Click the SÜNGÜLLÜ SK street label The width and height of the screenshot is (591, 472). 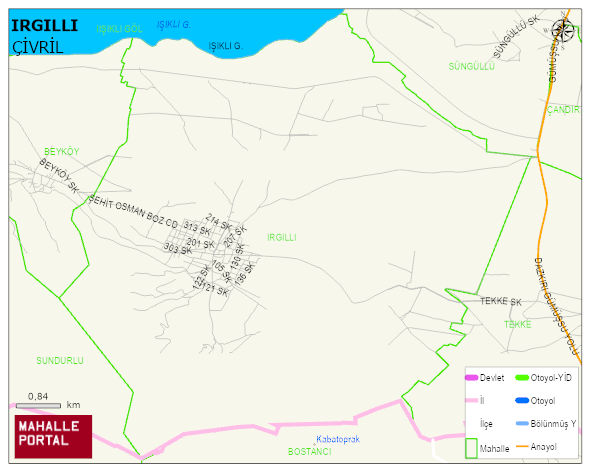pyautogui.click(x=516, y=37)
